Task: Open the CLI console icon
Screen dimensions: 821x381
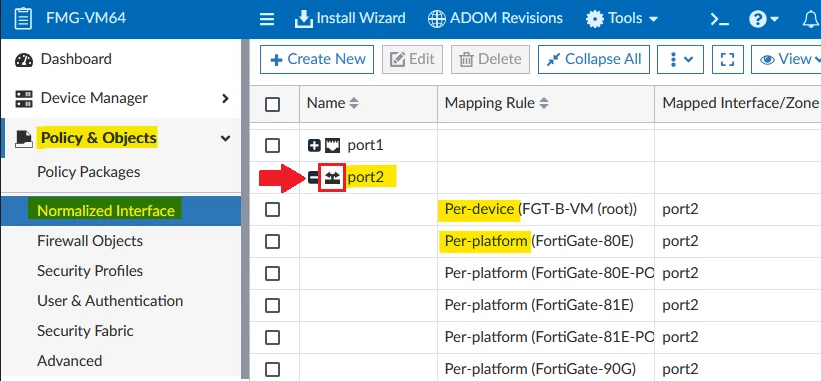Action: (720, 19)
